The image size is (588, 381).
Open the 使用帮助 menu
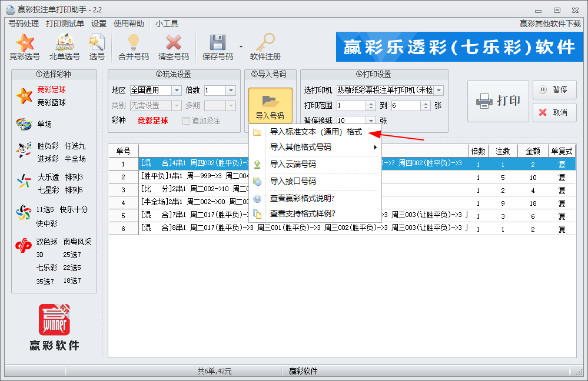[129, 24]
